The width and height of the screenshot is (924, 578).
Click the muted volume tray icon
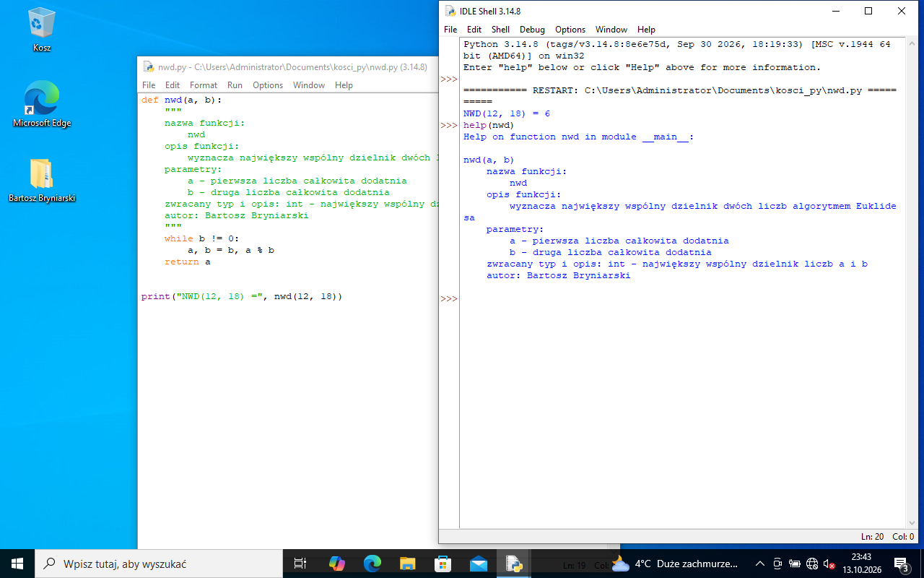click(x=829, y=564)
